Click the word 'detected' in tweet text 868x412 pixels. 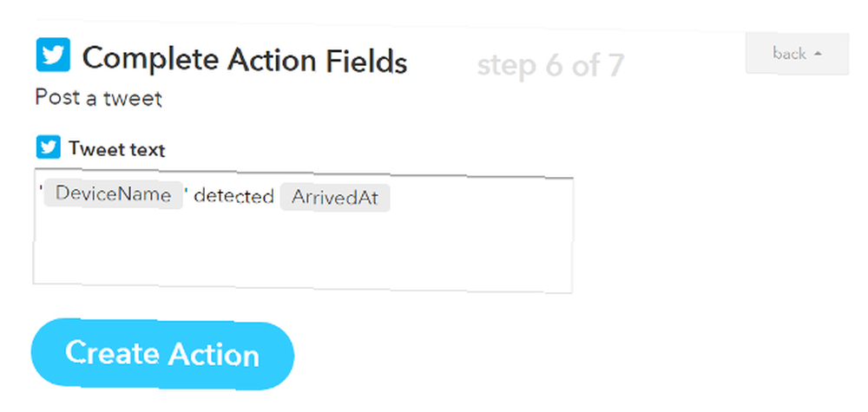[x=234, y=196]
